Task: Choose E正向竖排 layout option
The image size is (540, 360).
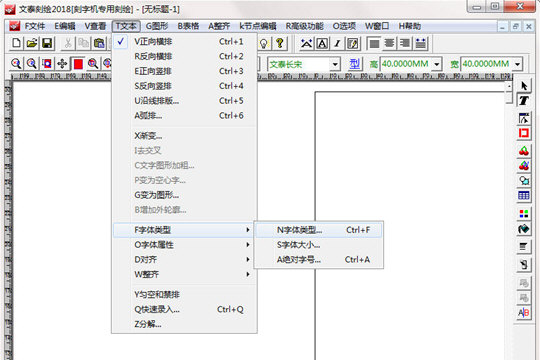Action: (185, 71)
